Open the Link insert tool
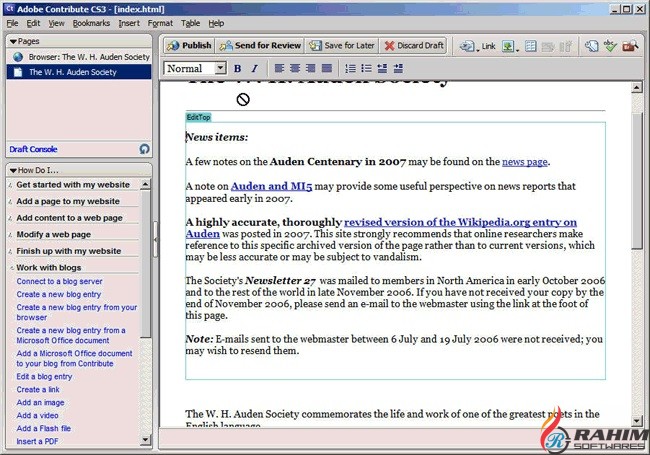The width and height of the screenshot is (650, 455). 478,46
